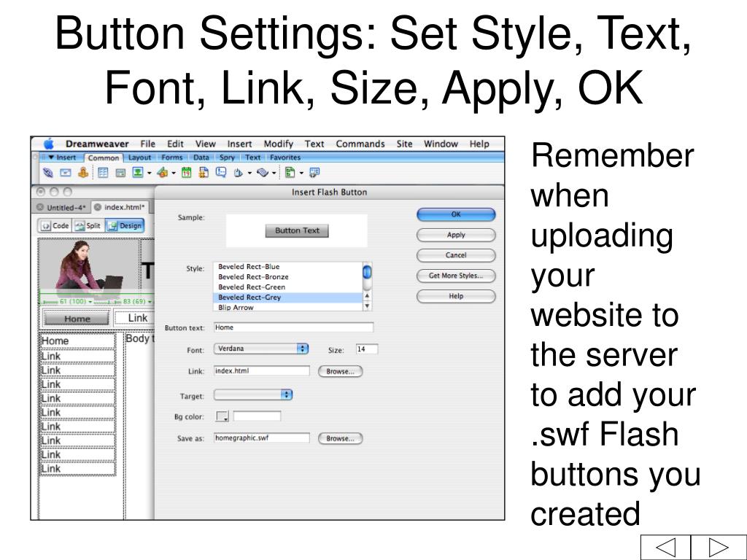Click Get More Styles button
The height and width of the screenshot is (560, 747).
[x=456, y=276]
